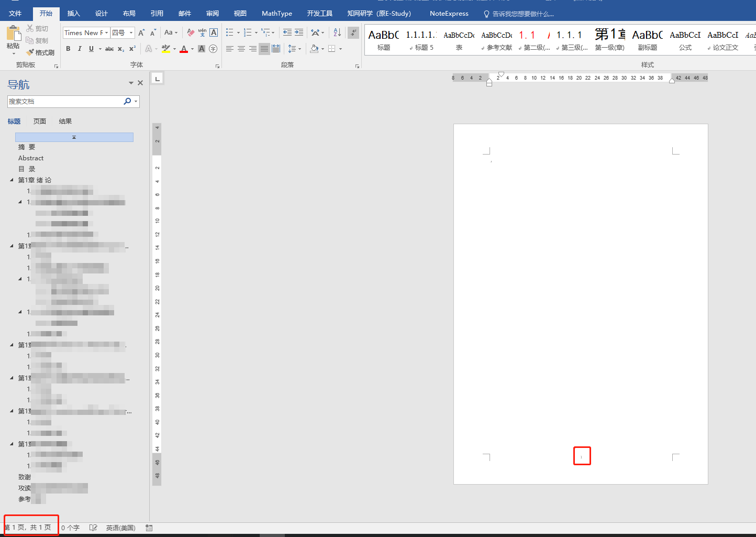Switch to the NoteExpress ribbon tab
The width and height of the screenshot is (756, 537).
449,14
